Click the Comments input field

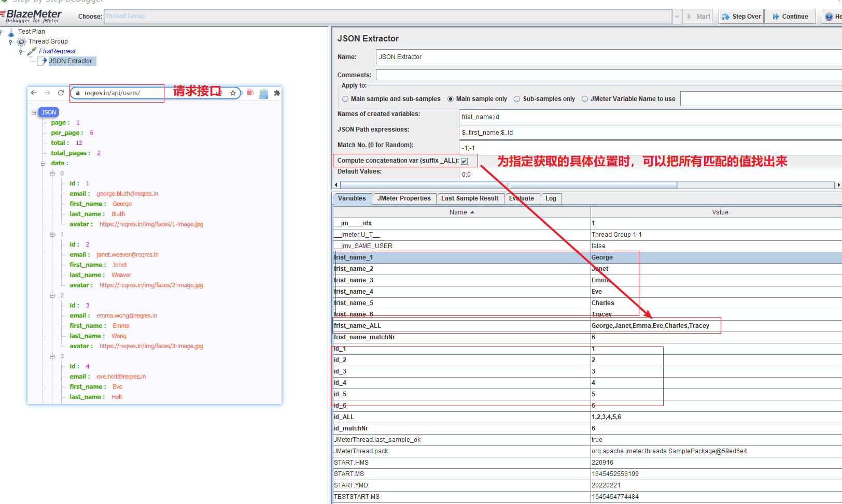(609, 75)
